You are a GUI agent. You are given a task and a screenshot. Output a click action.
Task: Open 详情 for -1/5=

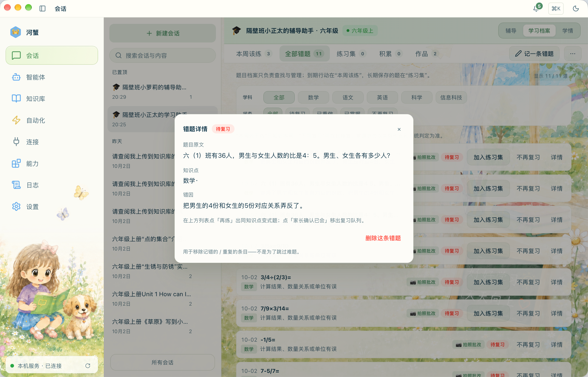click(x=556, y=344)
